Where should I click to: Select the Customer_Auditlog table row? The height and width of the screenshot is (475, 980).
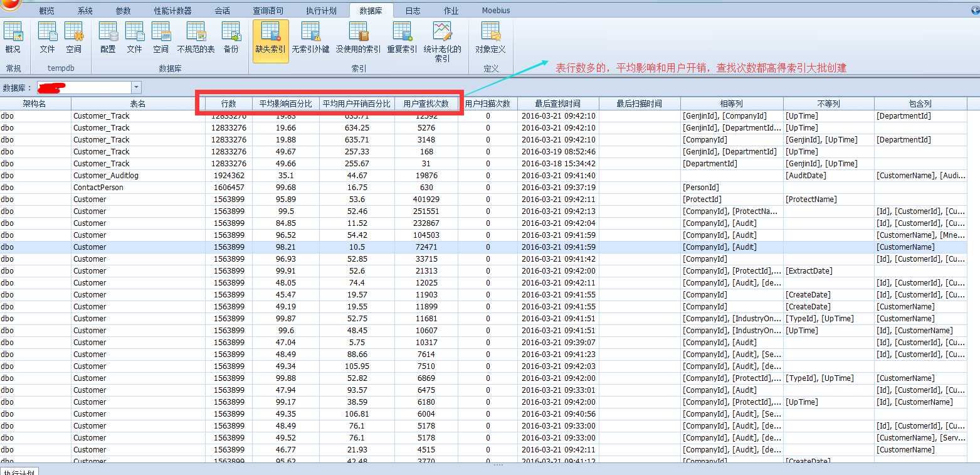(106, 176)
